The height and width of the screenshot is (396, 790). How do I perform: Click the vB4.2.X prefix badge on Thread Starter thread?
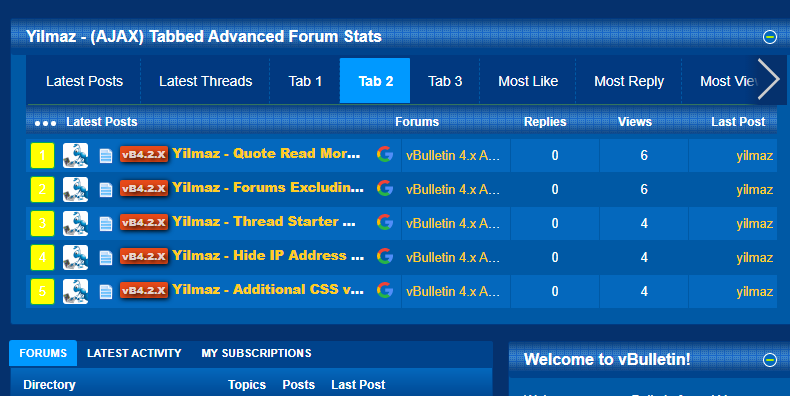point(144,222)
